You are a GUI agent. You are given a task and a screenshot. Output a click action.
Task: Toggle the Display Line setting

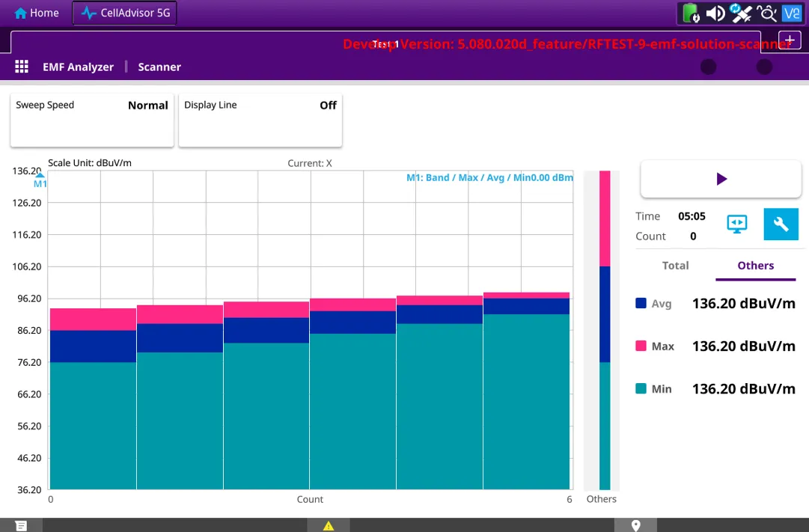coord(260,120)
